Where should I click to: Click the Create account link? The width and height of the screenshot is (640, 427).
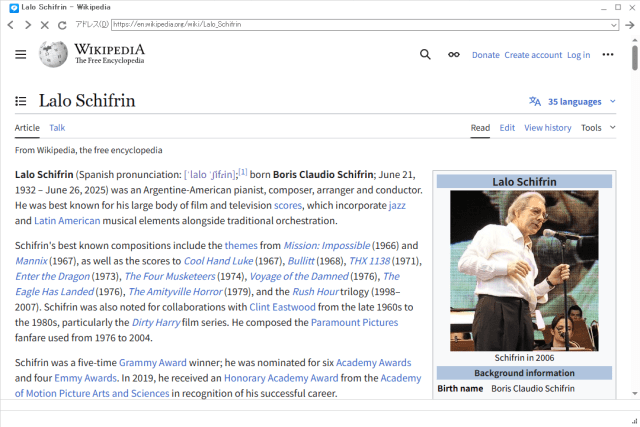533,55
